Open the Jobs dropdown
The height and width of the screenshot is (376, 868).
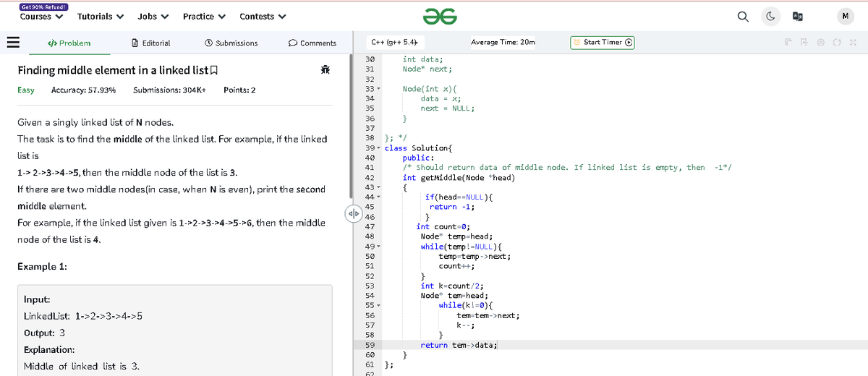click(x=153, y=16)
